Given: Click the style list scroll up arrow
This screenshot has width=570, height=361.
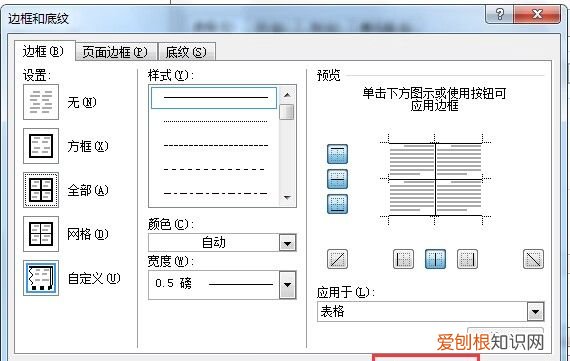Looking at the screenshot, I should click(287, 95).
